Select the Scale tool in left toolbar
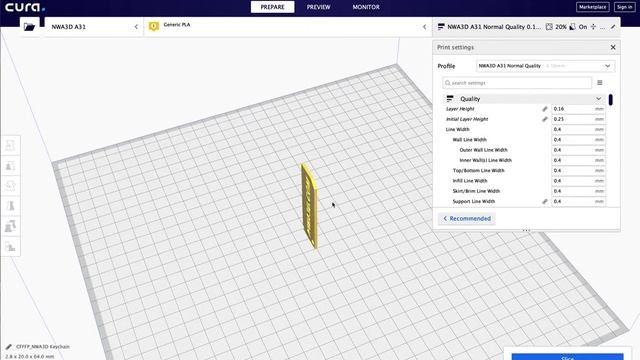640x360 pixels. 10,166
